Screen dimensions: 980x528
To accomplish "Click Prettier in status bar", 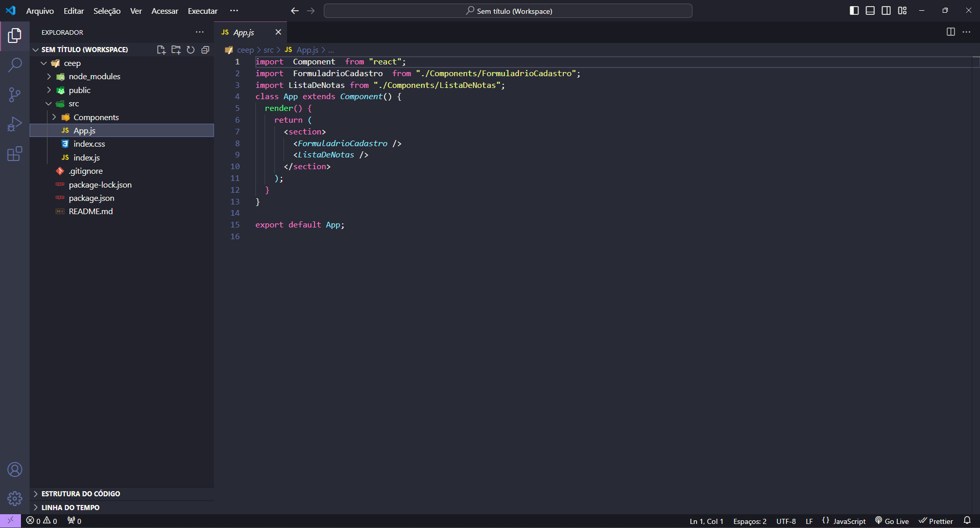I will [936, 521].
